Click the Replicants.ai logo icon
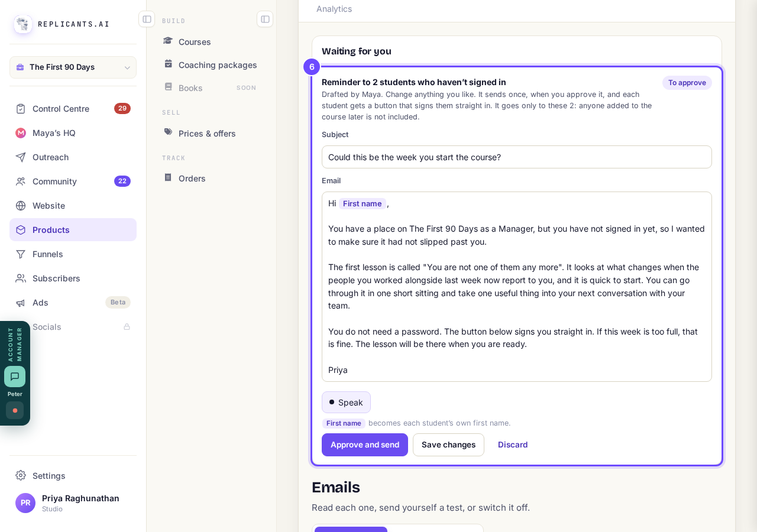 [x=23, y=24]
